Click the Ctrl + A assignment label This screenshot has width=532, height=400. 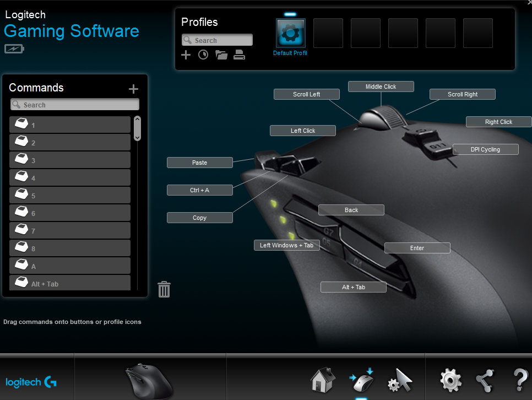pyautogui.click(x=200, y=190)
